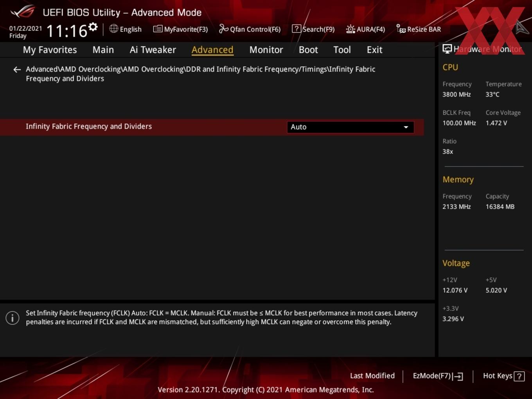The image size is (532, 399).
Task: Click the back arrow beside breadcrumb path
Action: 17,70
